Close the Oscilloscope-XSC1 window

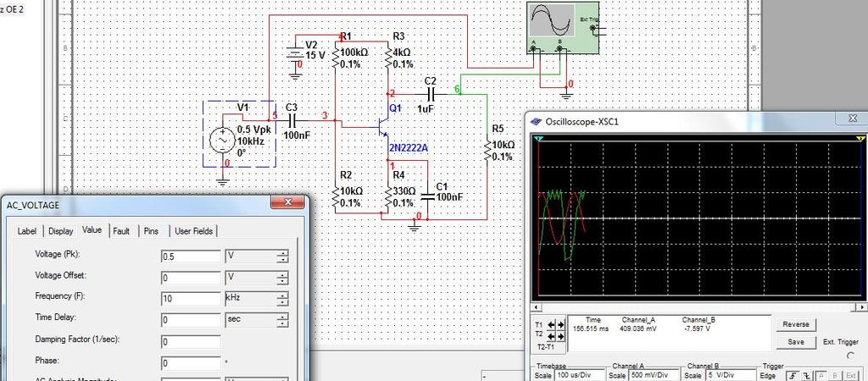pyautogui.click(x=853, y=119)
